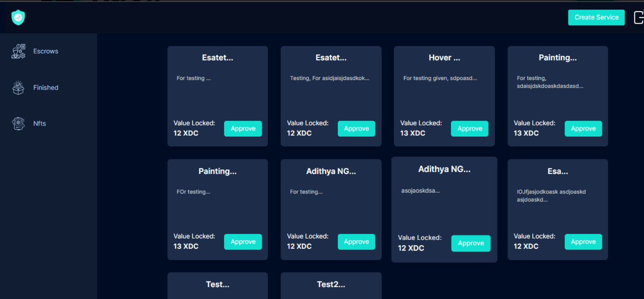The height and width of the screenshot is (299, 644).
Task: Approve the Adithya NG card described 'For testing...'
Action: pyautogui.click(x=356, y=242)
